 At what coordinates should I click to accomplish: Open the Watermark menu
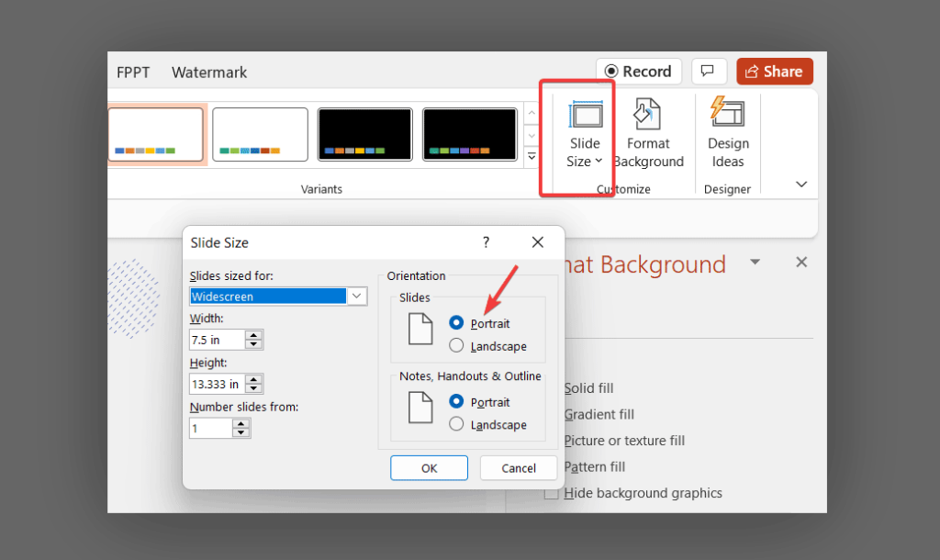coord(208,72)
